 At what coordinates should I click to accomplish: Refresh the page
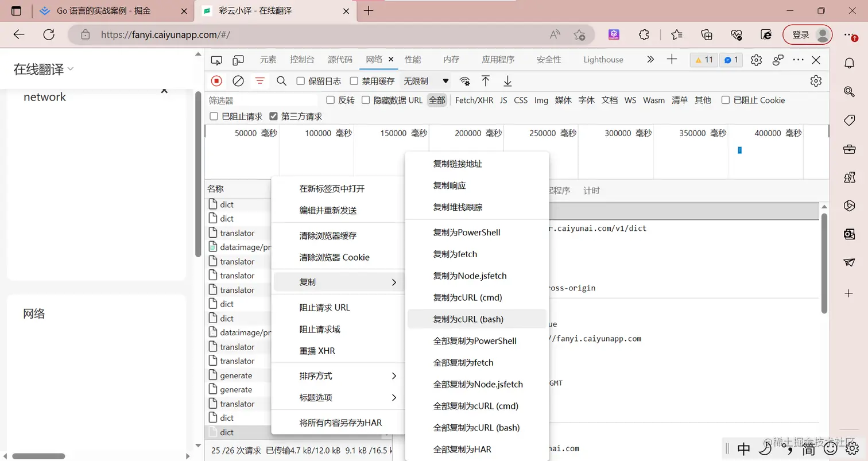pos(49,34)
